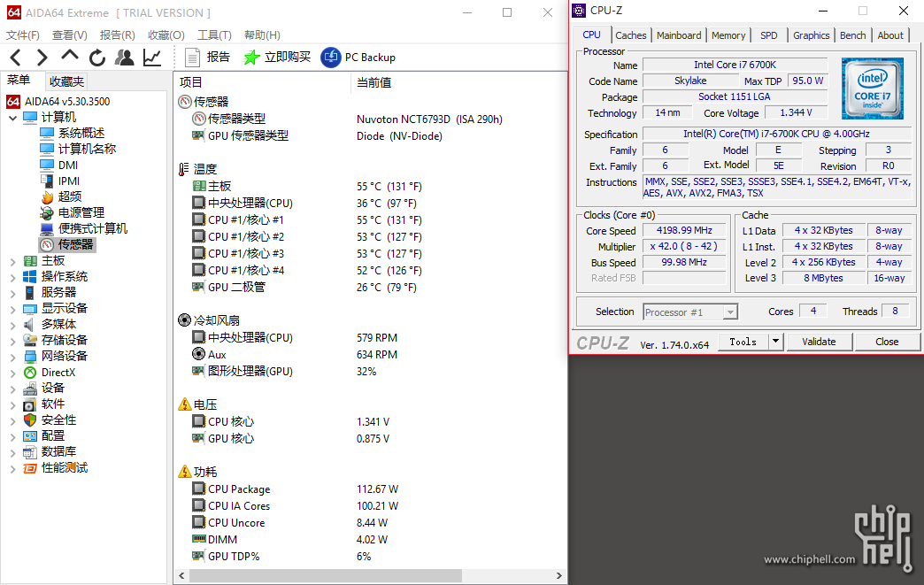Go up one level in AIDA64 toolbar
The image size is (924, 585).
click(x=70, y=57)
